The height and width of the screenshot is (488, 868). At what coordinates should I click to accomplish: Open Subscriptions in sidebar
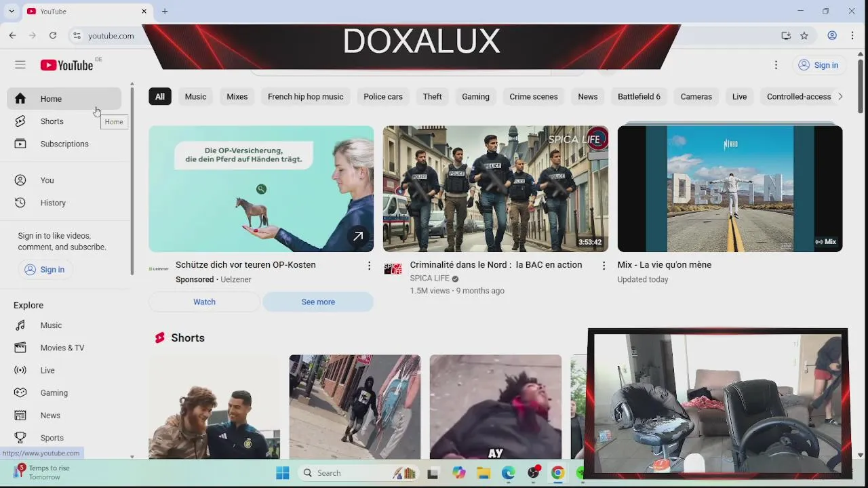pos(64,144)
